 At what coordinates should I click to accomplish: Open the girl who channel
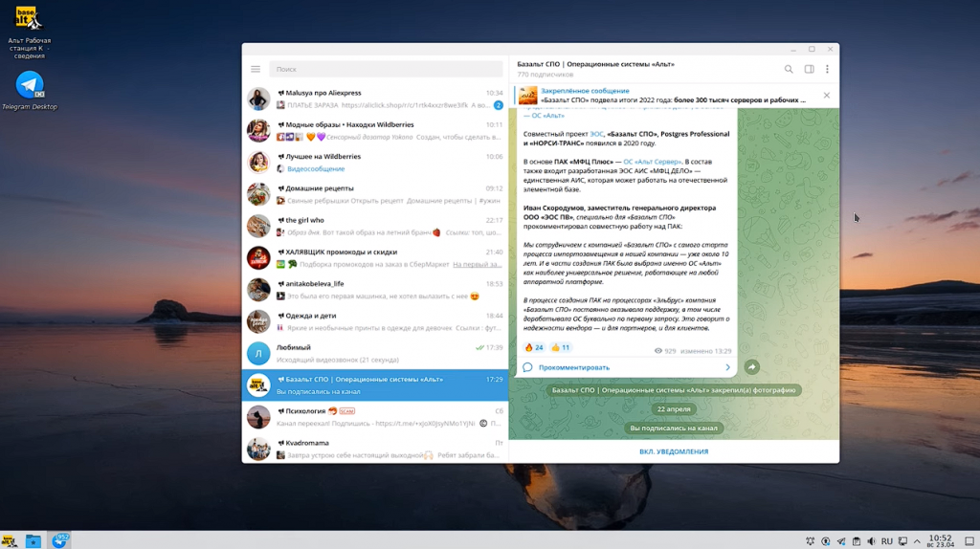coord(375,226)
